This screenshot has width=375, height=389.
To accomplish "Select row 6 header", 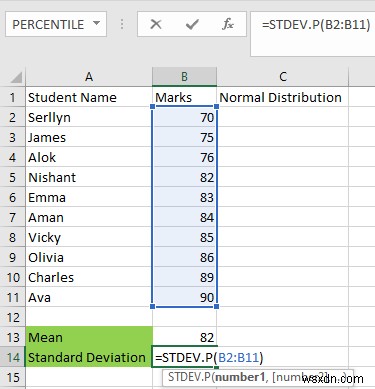I will coord(13,197).
